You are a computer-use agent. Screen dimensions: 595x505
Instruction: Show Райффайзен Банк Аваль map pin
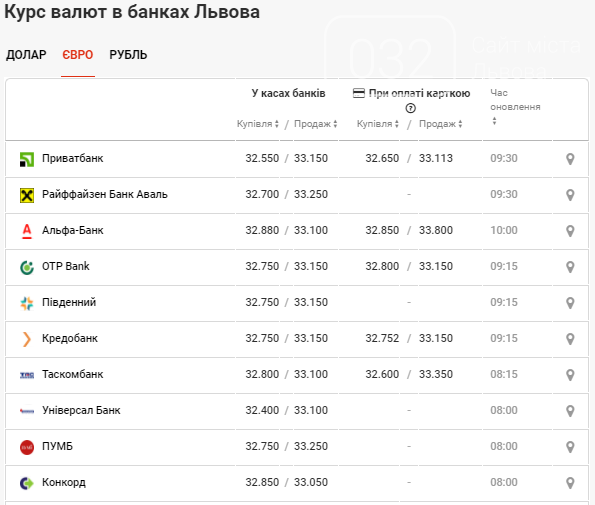click(570, 195)
